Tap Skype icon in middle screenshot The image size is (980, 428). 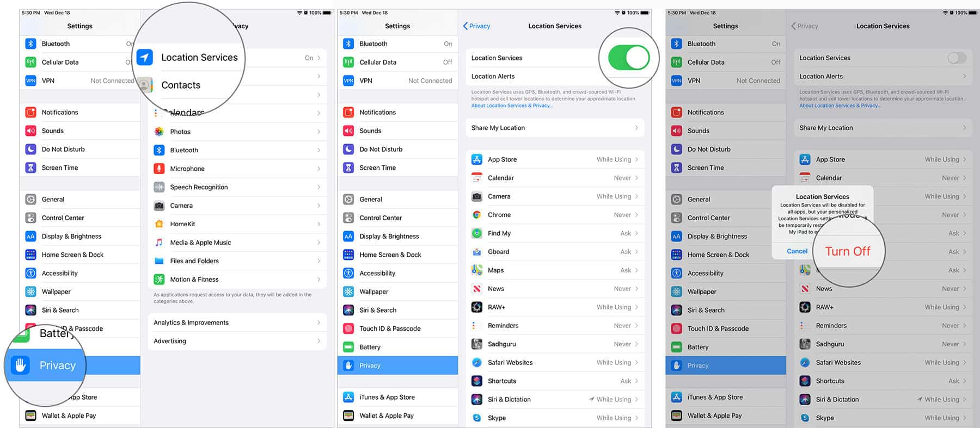[477, 418]
